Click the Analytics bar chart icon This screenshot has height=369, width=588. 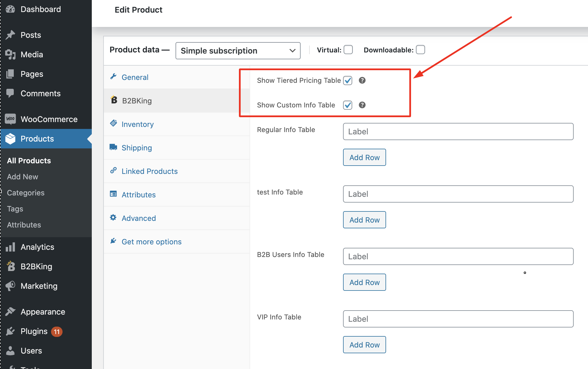tap(10, 247)
